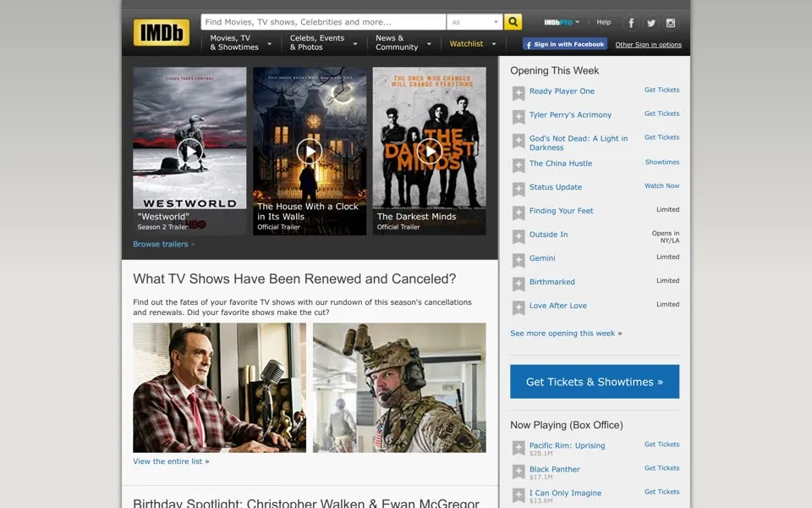The height and width of the screenshot is (508, 812).
Task: Click View the entire list link
Action: point(171,461)
